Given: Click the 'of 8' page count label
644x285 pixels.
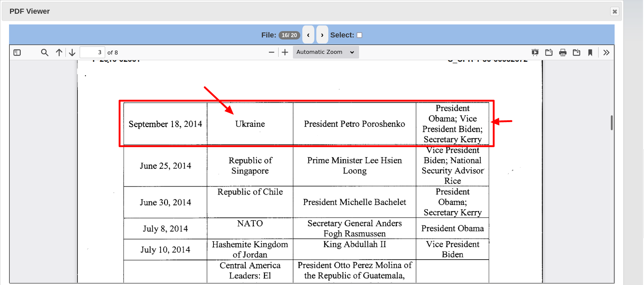Looking at the screenshot, I should point(113,53).
